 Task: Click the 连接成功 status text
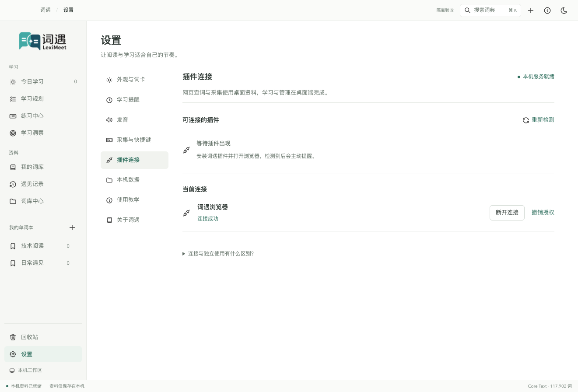click(208, 219)
